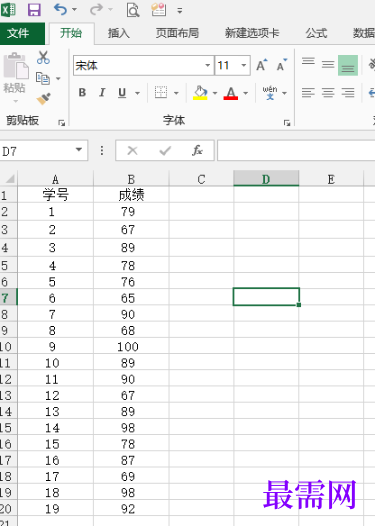
Task: Open the 字体 font dialog launcher
Action: (x=287, y=123)
